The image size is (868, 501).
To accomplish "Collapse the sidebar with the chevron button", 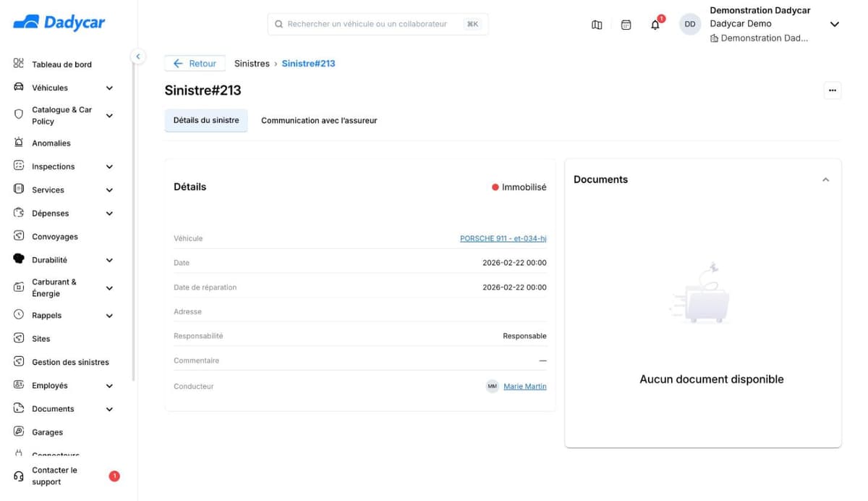I will [x=137, y=56].
